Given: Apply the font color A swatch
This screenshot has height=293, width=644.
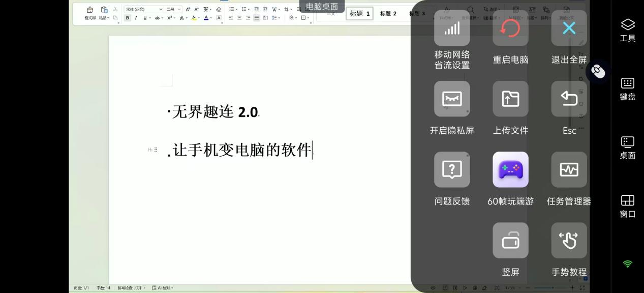Looking at the screenshot, I should (206, 18).
